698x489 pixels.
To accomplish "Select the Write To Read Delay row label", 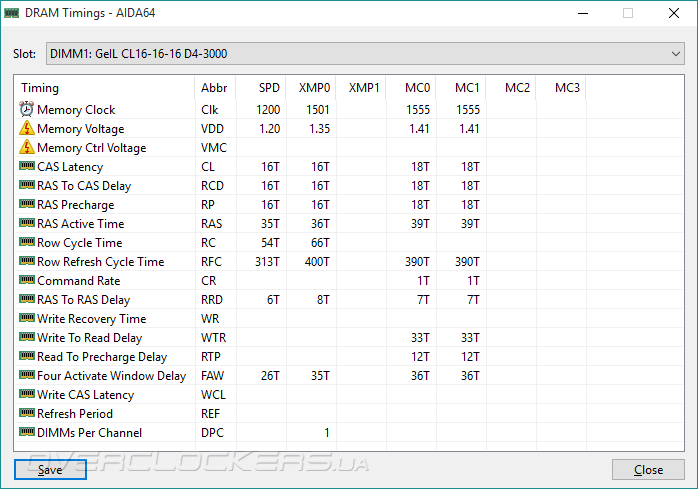I will click(x=89, y=338).
